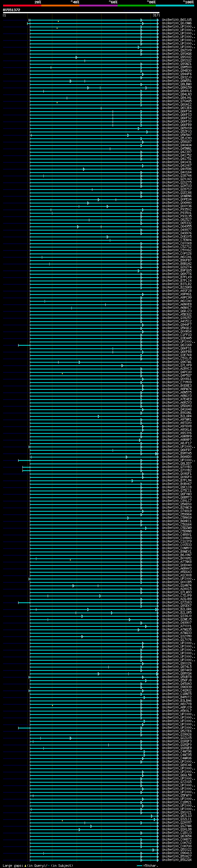Click the query name AV551372
This screenshot has width=197, height=868.
tap(11, 10)
